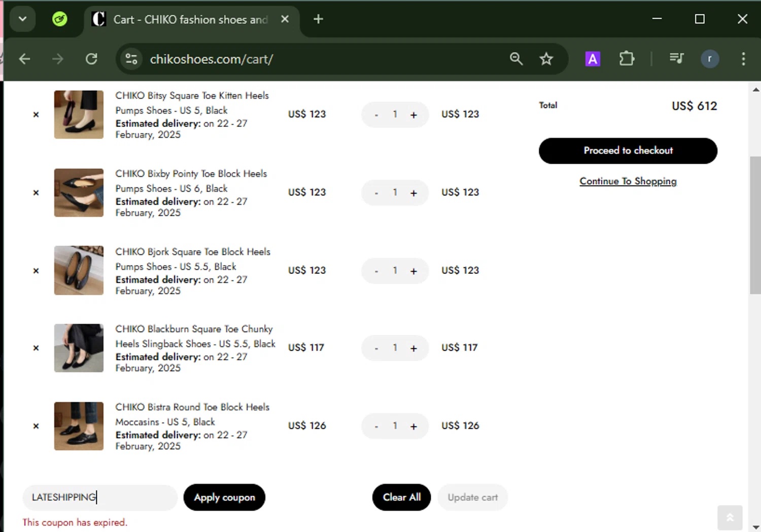Viewport: 761px width, 532px height.
Task: Reload the cart page
Action: coord(91,59)
